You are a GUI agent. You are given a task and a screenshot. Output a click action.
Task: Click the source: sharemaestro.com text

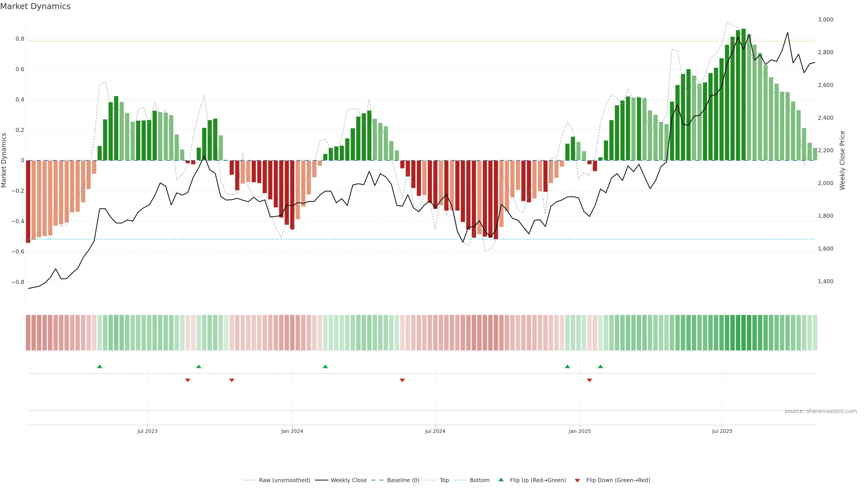click(x=821, y=411)
